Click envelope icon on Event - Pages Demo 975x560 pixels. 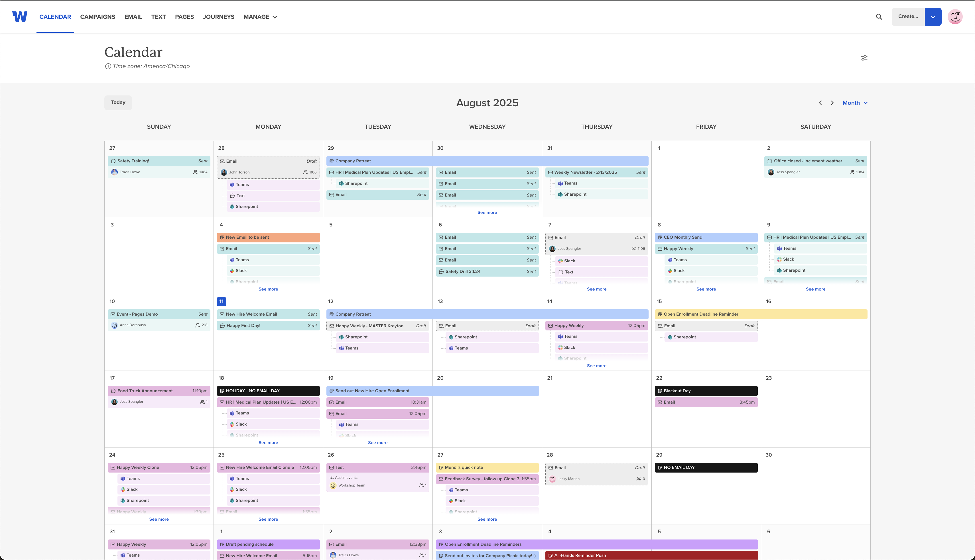point(113,314)
